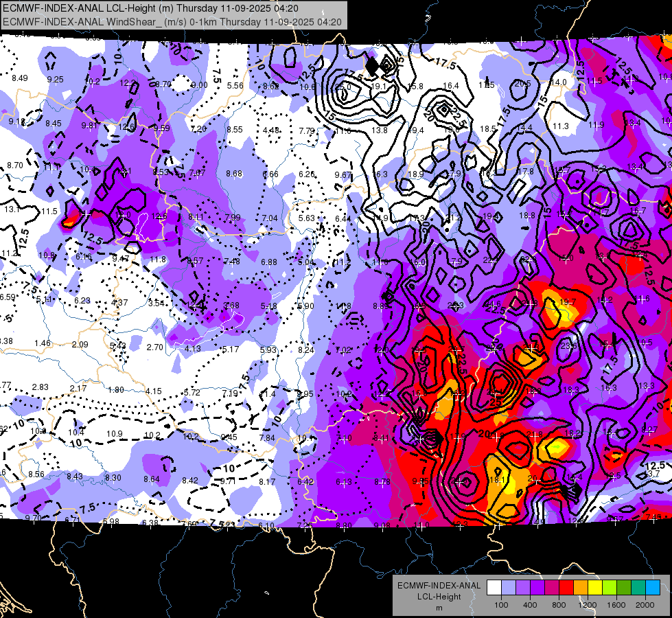672x618 pixels.
Task: Click the legend tick label 2000
Action: 645,605
